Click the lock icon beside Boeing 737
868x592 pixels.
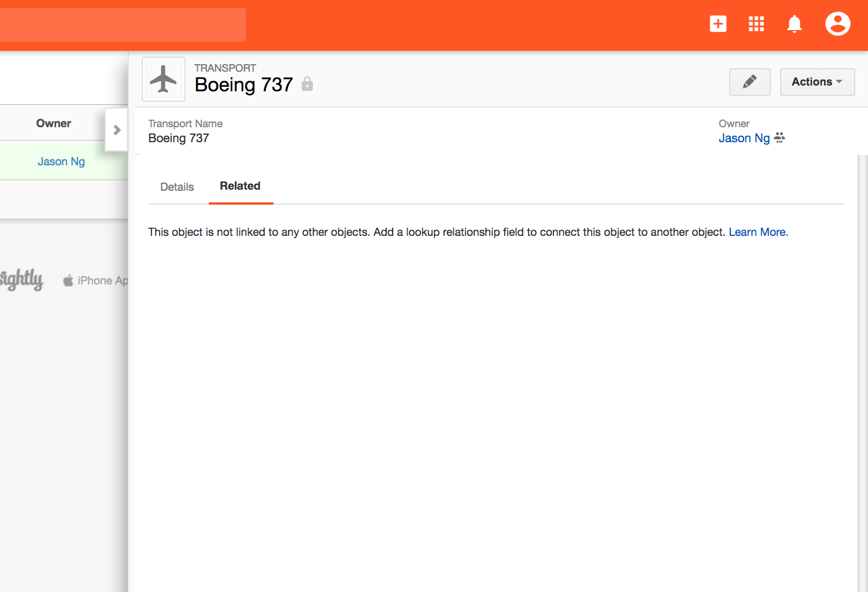coord(307,84)
